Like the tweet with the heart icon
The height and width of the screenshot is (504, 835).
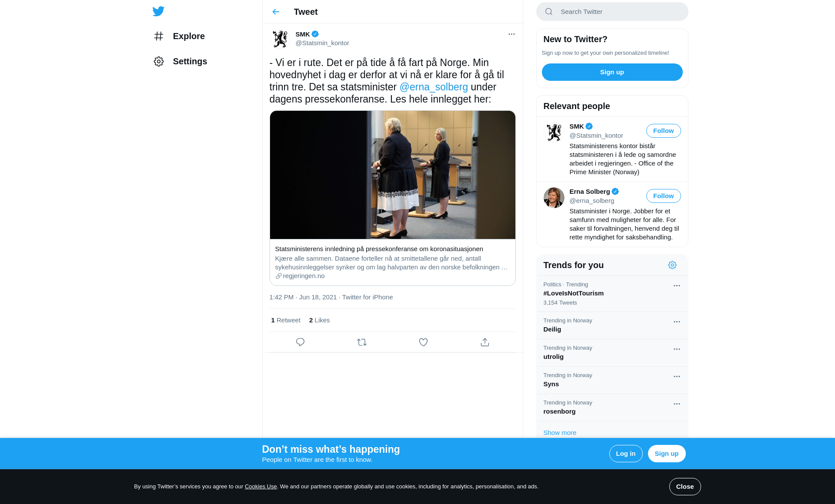(x=423, y=342)
